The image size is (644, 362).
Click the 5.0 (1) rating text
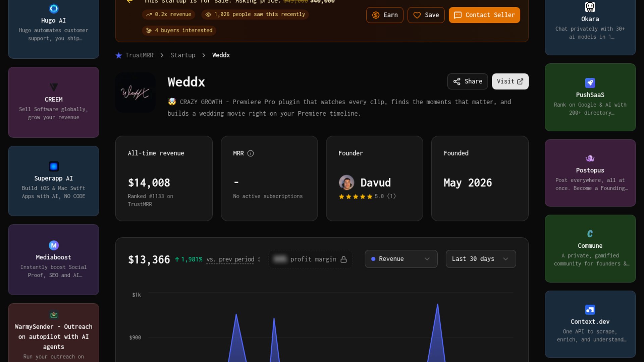pyautogui.click(x=385, y=196)
